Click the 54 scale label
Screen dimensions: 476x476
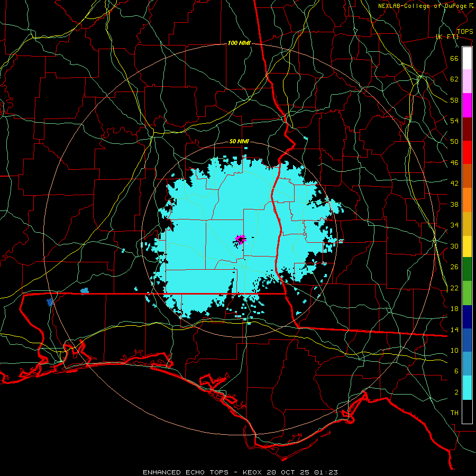click(x=454, y=121)
